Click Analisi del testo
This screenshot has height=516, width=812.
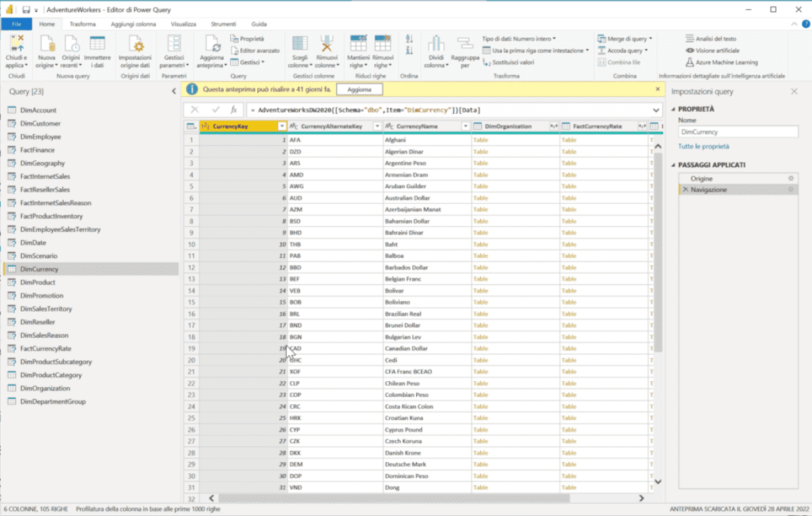711,39
